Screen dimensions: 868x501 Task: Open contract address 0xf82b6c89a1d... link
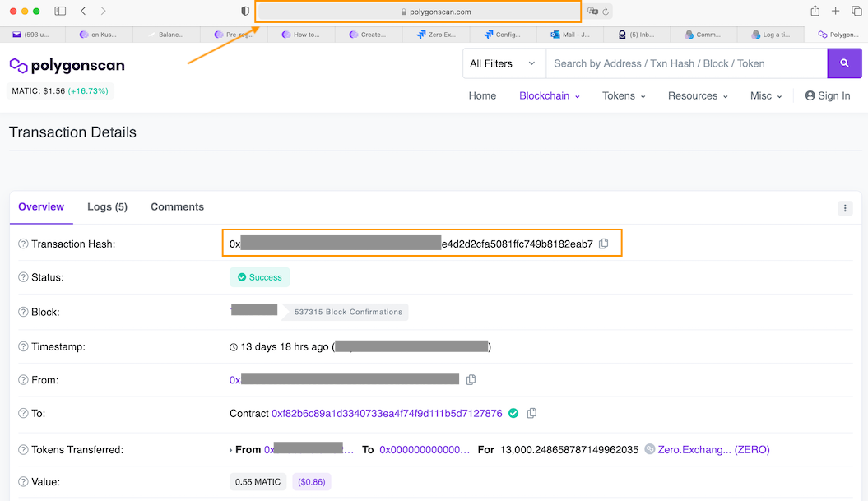387,414
